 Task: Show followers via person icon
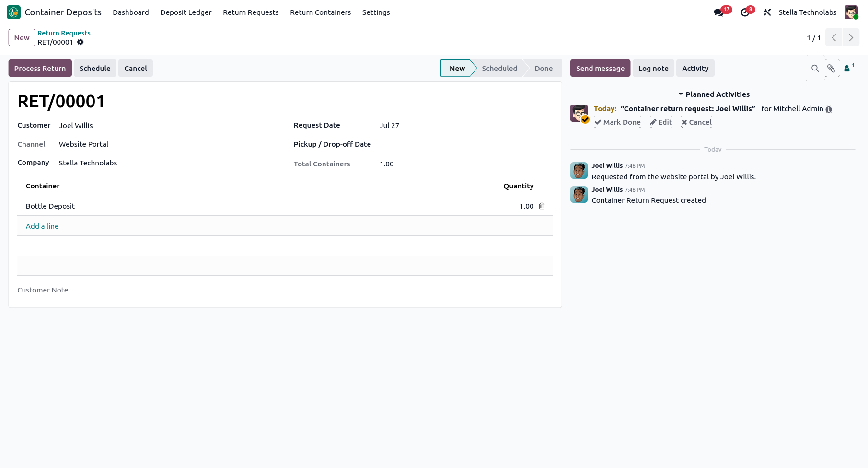point(849,68)
